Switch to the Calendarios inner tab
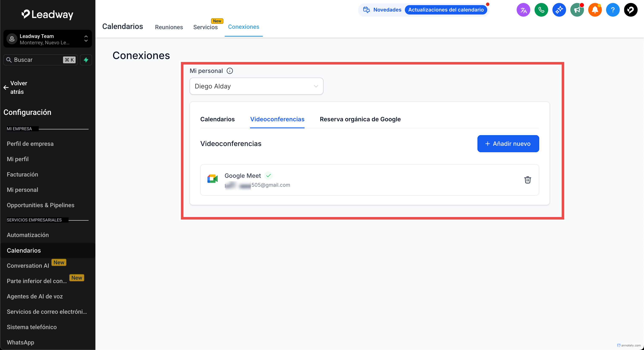Screen dimensions: 644x350 tap(217, 119)
